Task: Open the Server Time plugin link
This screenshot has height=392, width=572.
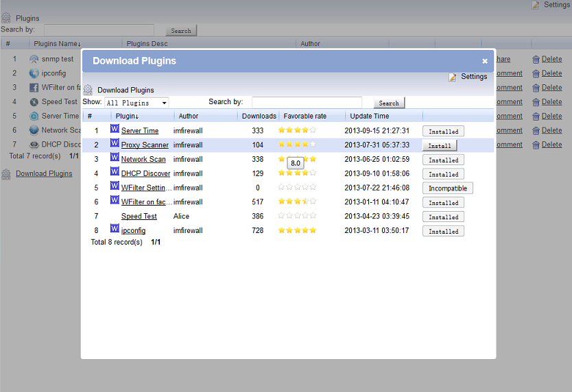Action: point(140,130)
